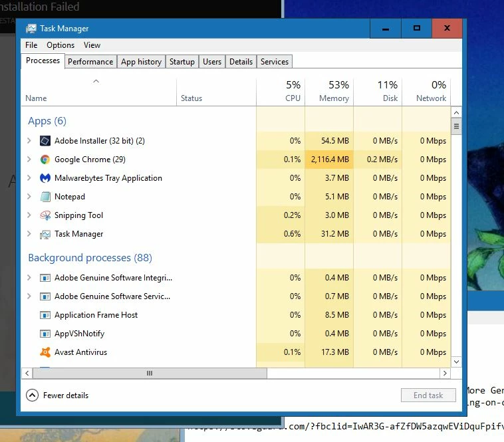Click the Application Frame Host icon

[x=45, y=315]
